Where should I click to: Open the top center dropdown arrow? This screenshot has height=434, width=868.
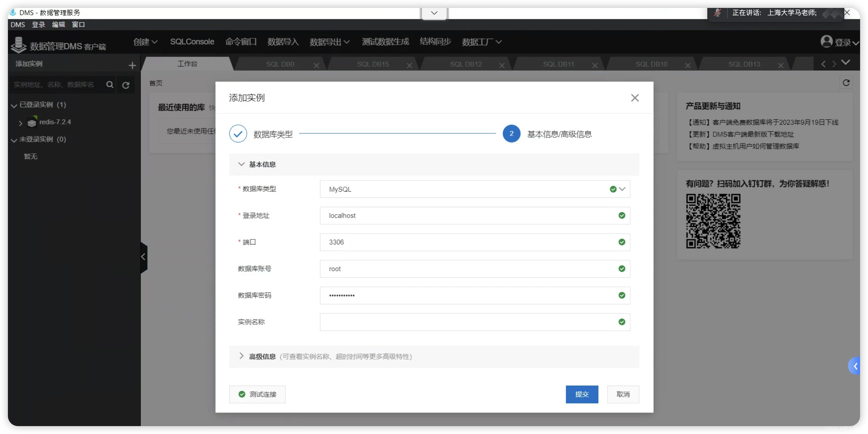434,13
